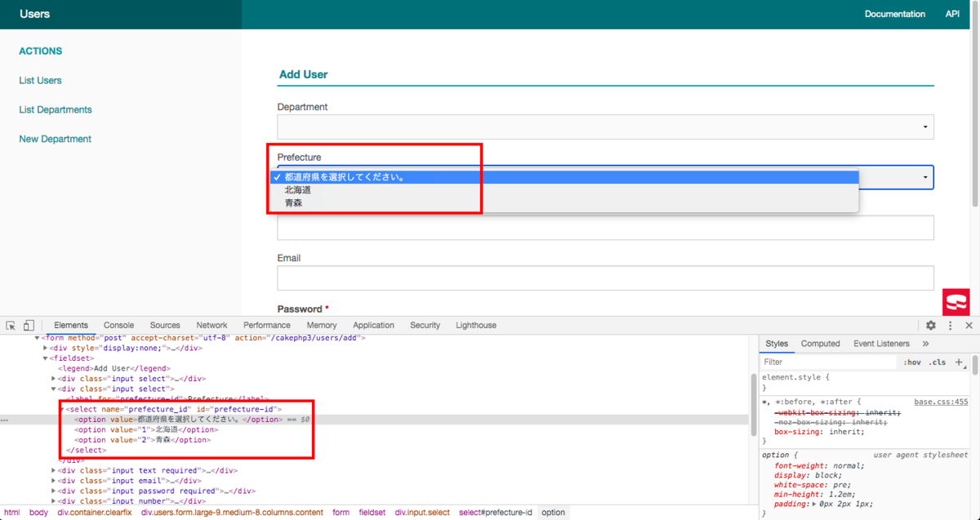The height and width of the screenshot is (520, 980).
Task: Close the DevTools panel
Action: point(969,325)
